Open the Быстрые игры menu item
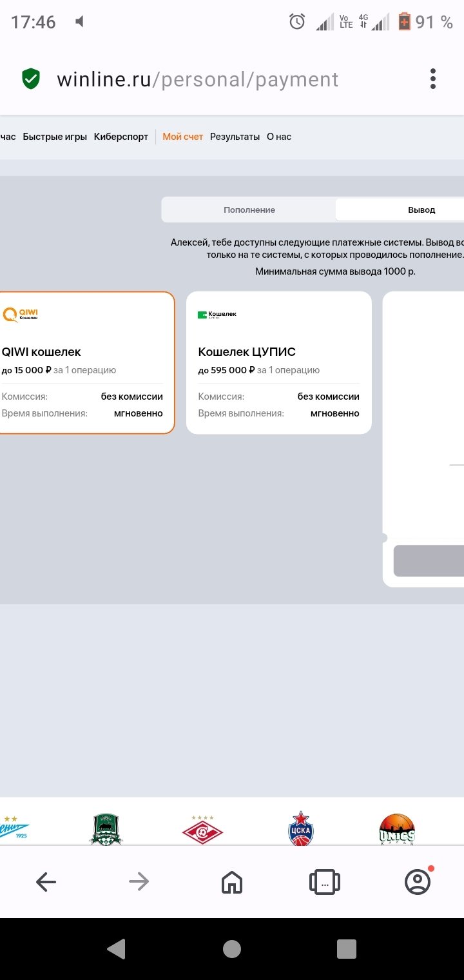464x980 pixels. 55,137
